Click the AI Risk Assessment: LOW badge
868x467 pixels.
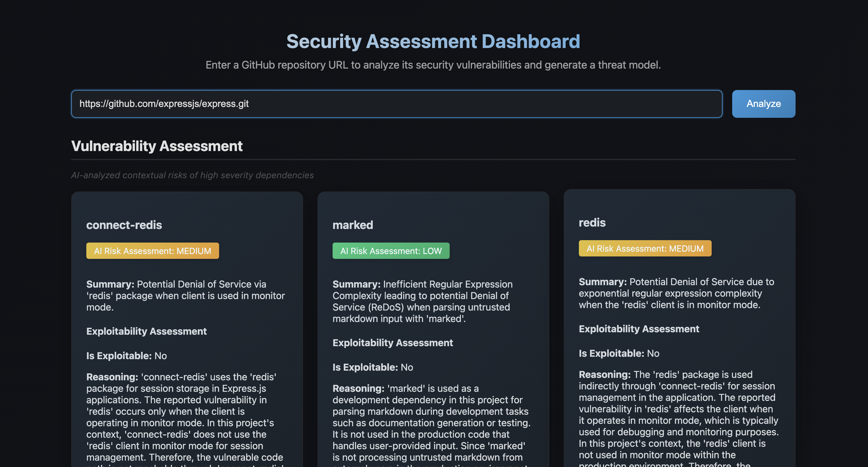(x=391, y=251)
